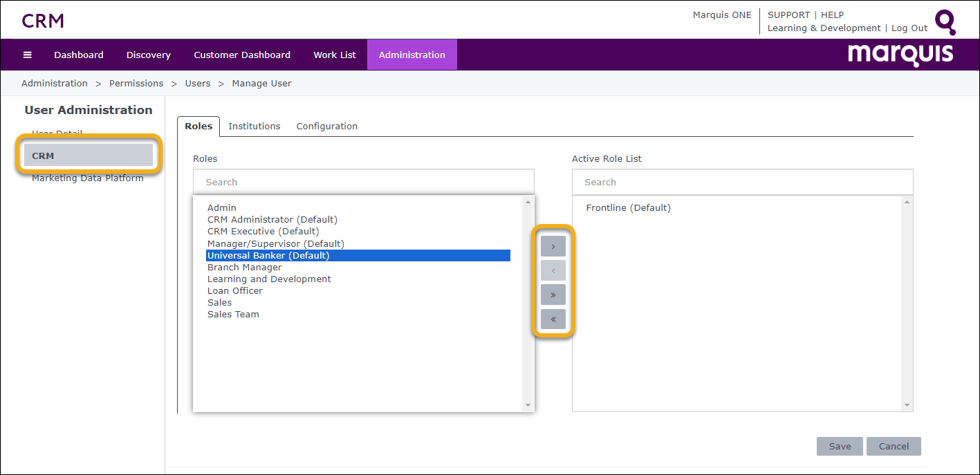Switch to the Configuration tab

327,127
